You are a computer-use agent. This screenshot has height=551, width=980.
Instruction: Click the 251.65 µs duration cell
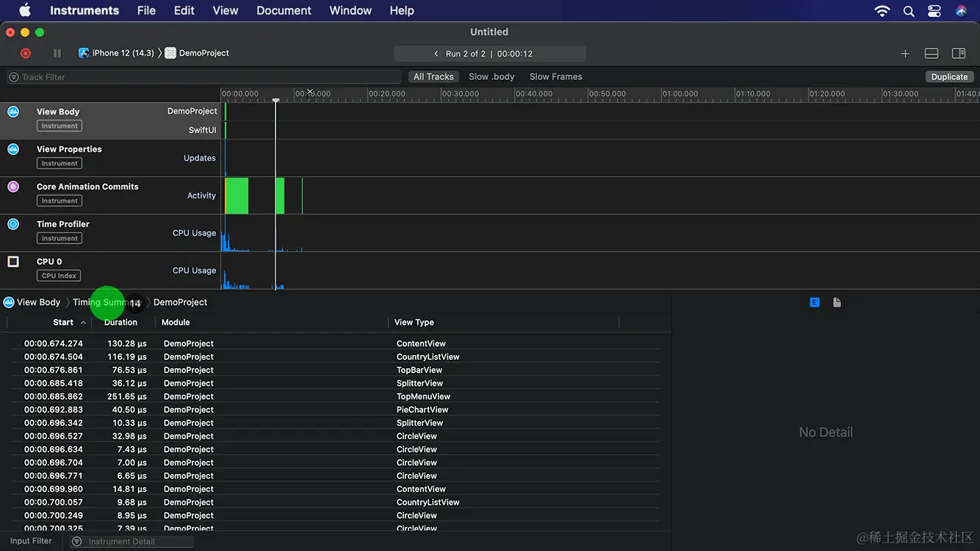[127, 396]
